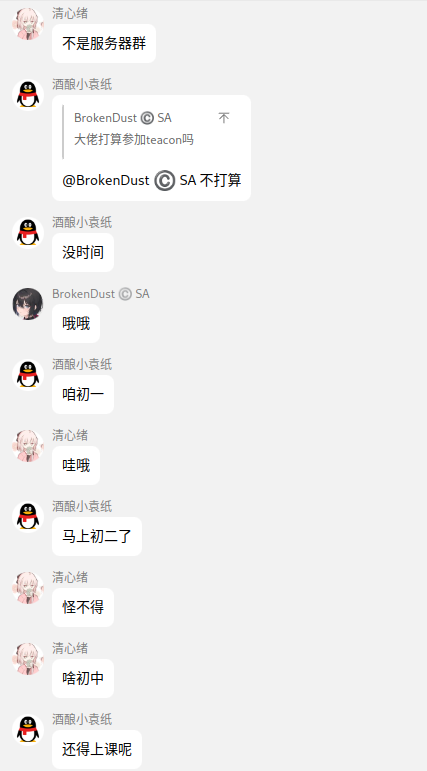Click penguin avatar next to '没时间'
This screenshot has height=771, width=427.
28,233
